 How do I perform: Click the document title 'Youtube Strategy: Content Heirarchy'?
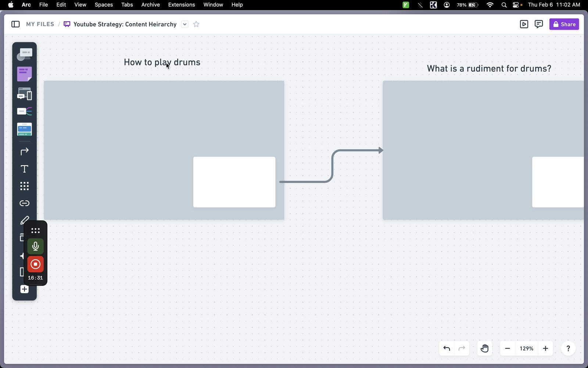[x=125, y=24]
